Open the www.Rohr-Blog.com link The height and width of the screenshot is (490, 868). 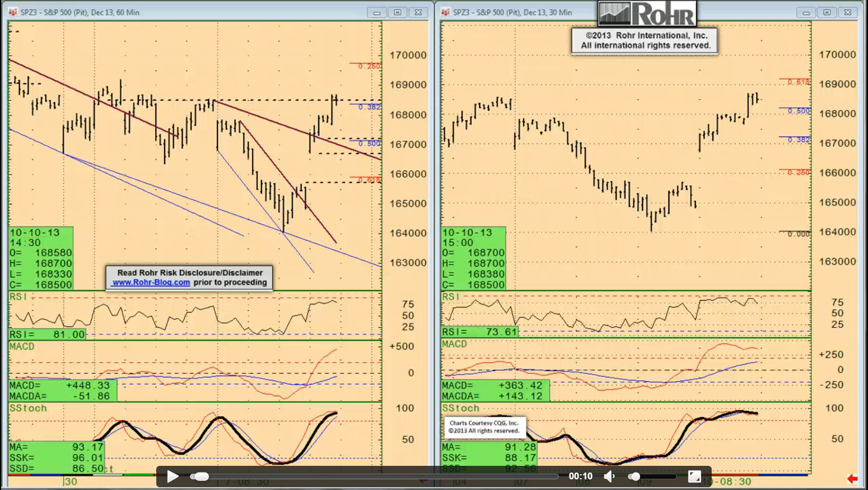click(151, 283)
